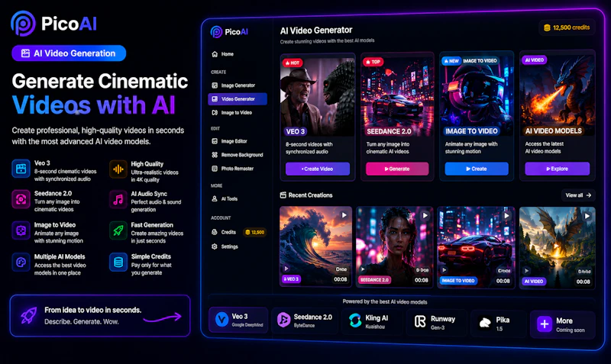Open Photo Remaster in the sidebar
The height and width of the screenshot is (364, 611).
tap(233, 169)
